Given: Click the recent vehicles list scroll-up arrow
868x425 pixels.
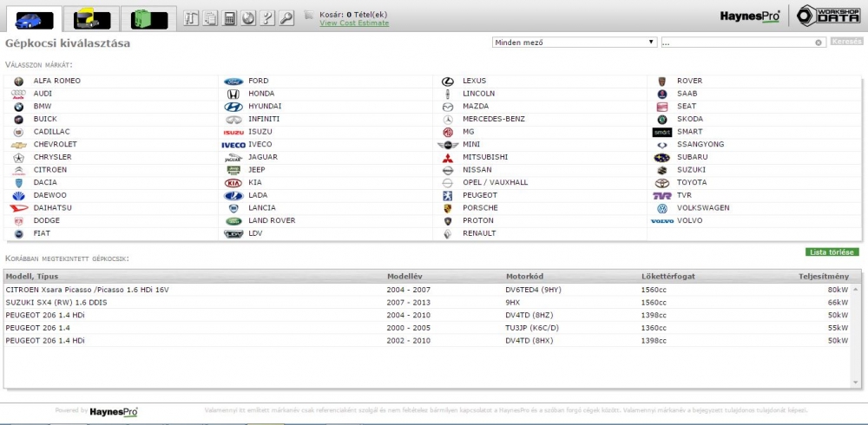Looking at the screenshot, I should point(857,289).
